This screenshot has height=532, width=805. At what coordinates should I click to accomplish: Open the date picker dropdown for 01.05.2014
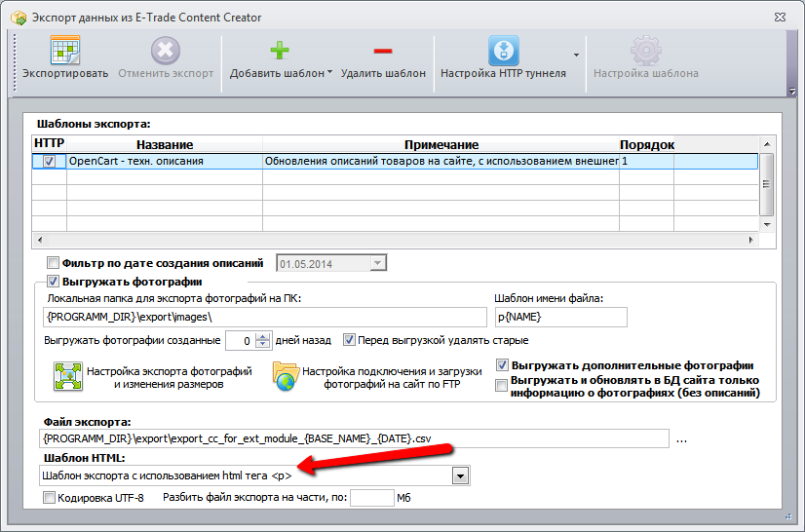377,263
